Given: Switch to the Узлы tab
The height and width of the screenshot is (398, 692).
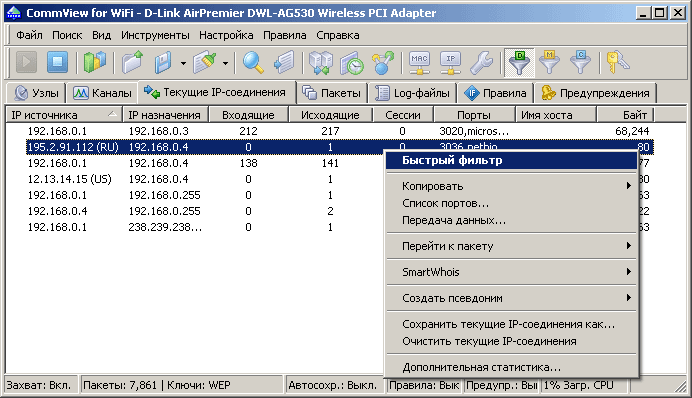Looking at the screenshot, I should pyautogui.click(x=36, y=93).
